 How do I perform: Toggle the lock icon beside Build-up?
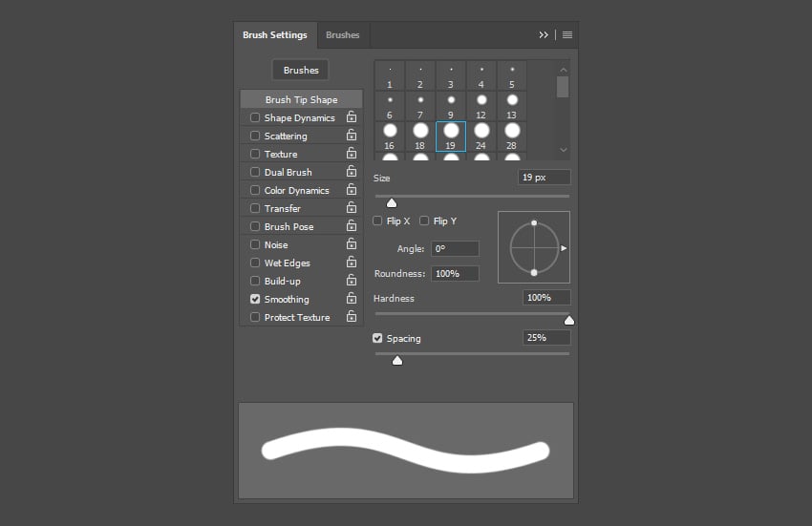pyautogui.click(x=352, y=280)
